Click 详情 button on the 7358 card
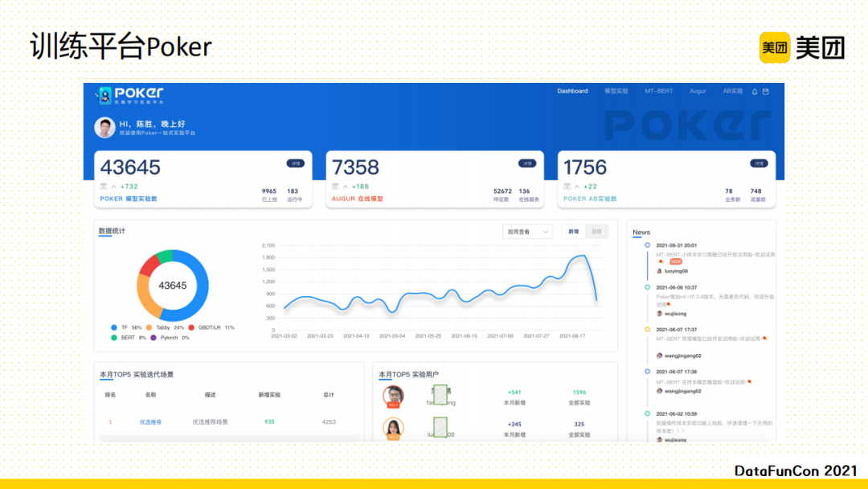Viewport: 868px width, 489px height. pyautogui.click(x=527, y=163)
